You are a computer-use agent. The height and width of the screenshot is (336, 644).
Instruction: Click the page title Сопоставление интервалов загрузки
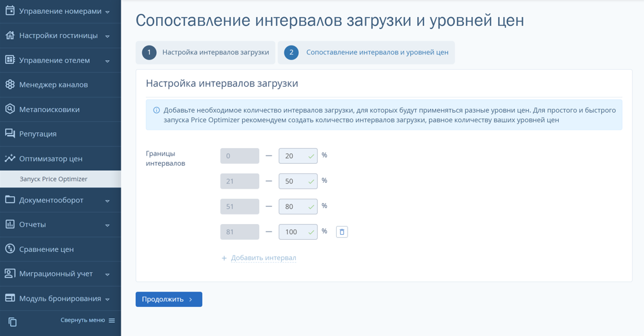330,20
